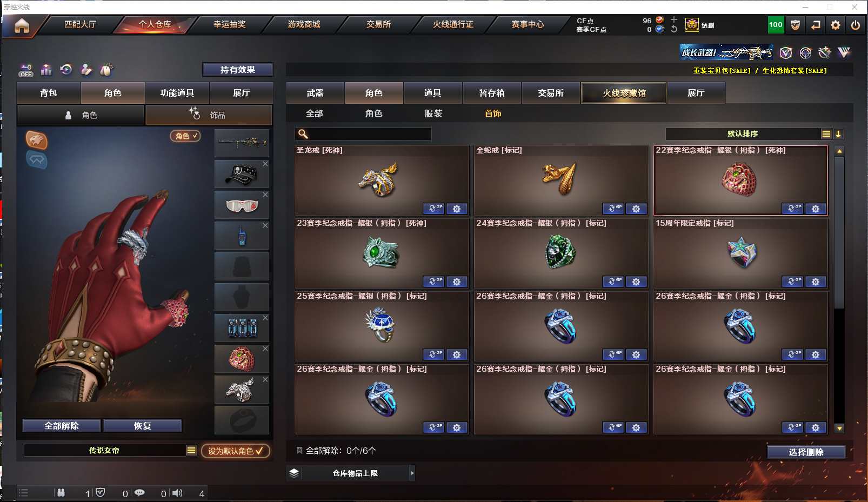Click the 全部解除 button
Viewport: 868px width, 502px height.
point(62,426)
